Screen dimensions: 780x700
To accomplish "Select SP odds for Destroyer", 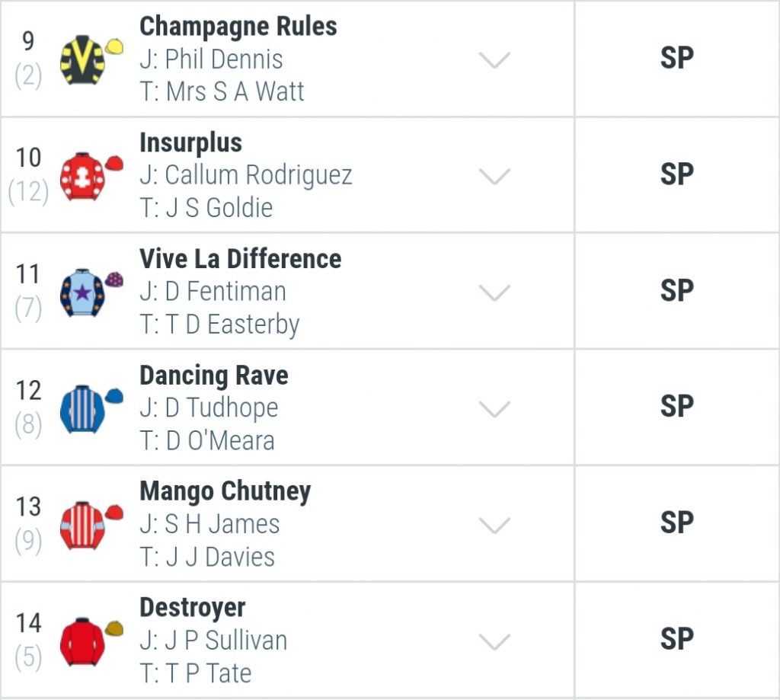I will (x=677, y=640).
